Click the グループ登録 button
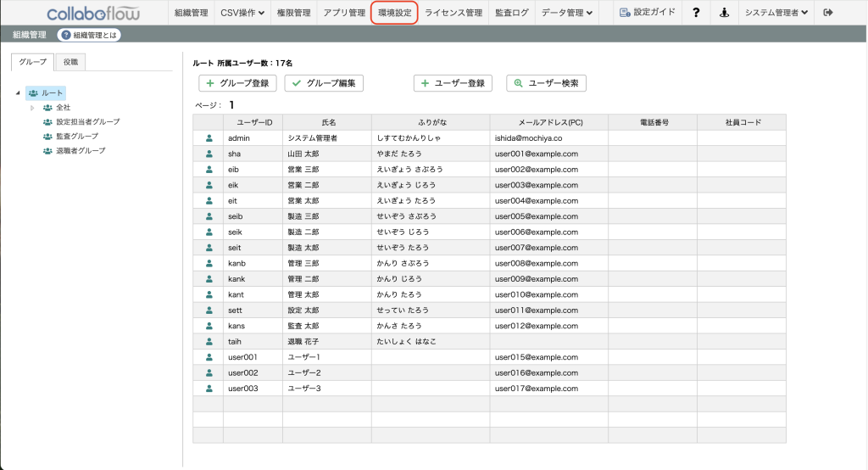 pos(237,83)
